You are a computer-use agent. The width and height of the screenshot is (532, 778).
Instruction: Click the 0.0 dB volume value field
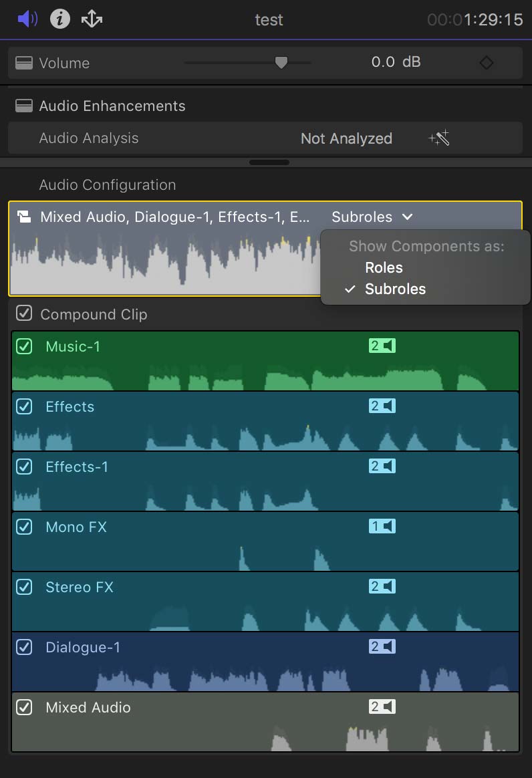396,62
